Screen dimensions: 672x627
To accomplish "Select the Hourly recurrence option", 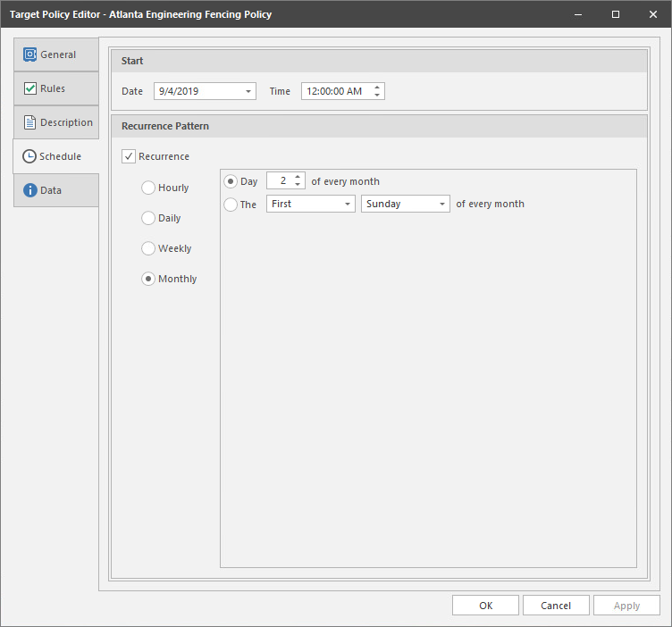I will point(148,188).
